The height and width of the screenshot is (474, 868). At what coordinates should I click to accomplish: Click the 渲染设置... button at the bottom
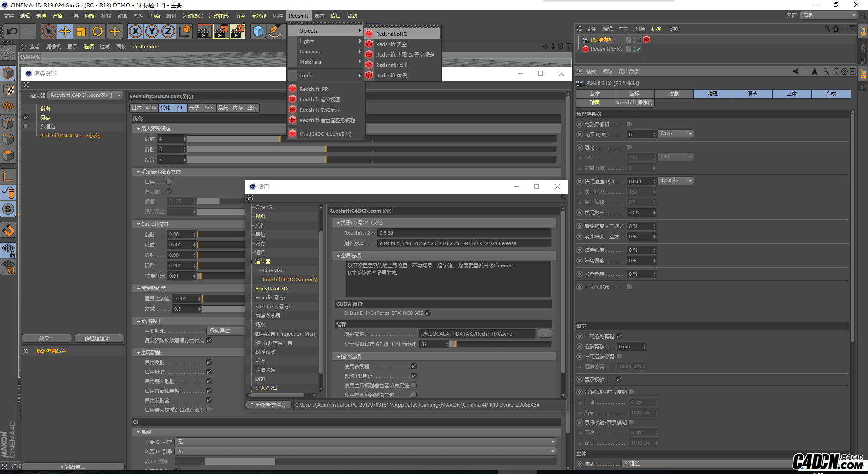click(x=72, y=466)
